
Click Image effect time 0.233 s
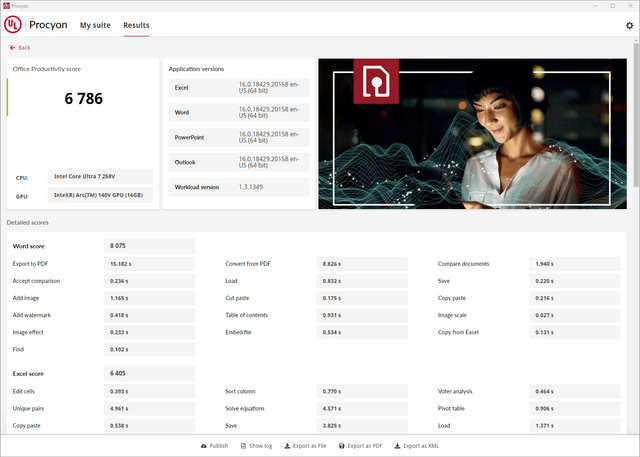pyautogui.click(x=149, y=333)
